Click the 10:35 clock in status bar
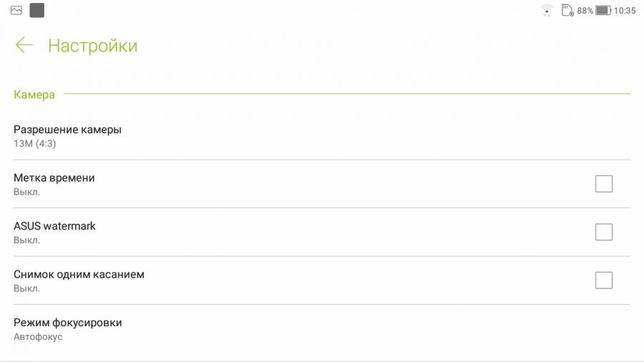 625,11
